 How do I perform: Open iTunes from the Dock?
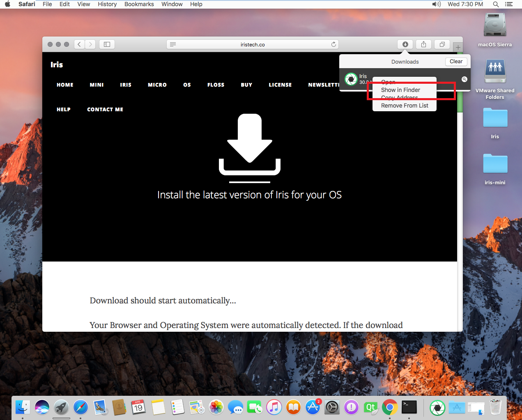point(274,407)
